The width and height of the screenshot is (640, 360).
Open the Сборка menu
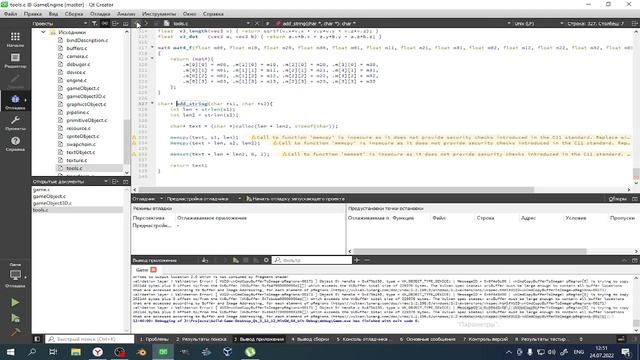pyautogui.click(x=74, y=13)
